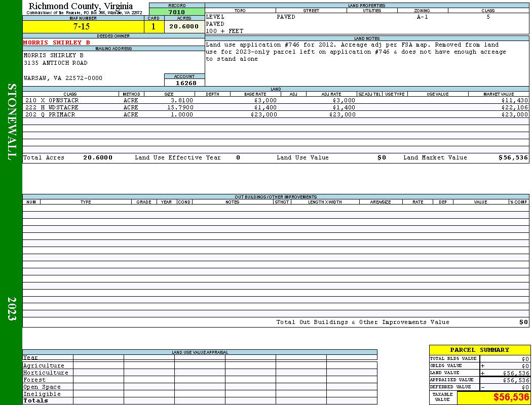Click size value 3.8100
The height and width of the screenshot is (405, 532).
pyautogui.click(x=182, y=100)
